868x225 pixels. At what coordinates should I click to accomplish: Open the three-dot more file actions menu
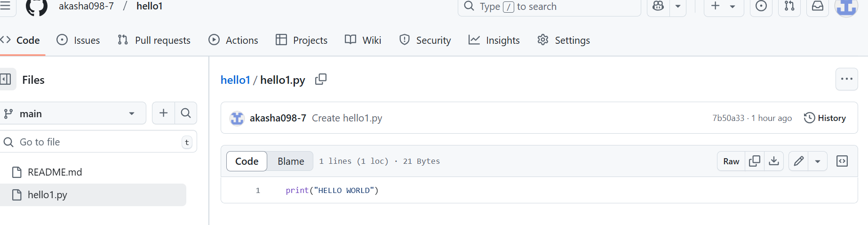click(846, 79)
